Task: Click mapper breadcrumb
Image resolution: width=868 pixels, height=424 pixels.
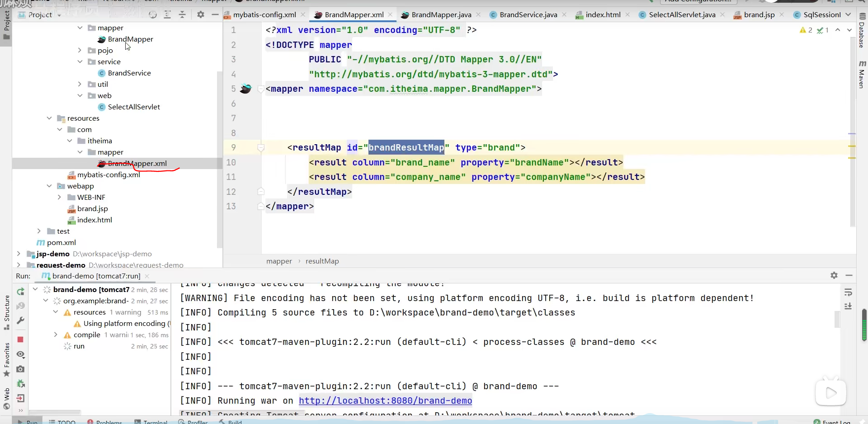Action: click(279, 261)
